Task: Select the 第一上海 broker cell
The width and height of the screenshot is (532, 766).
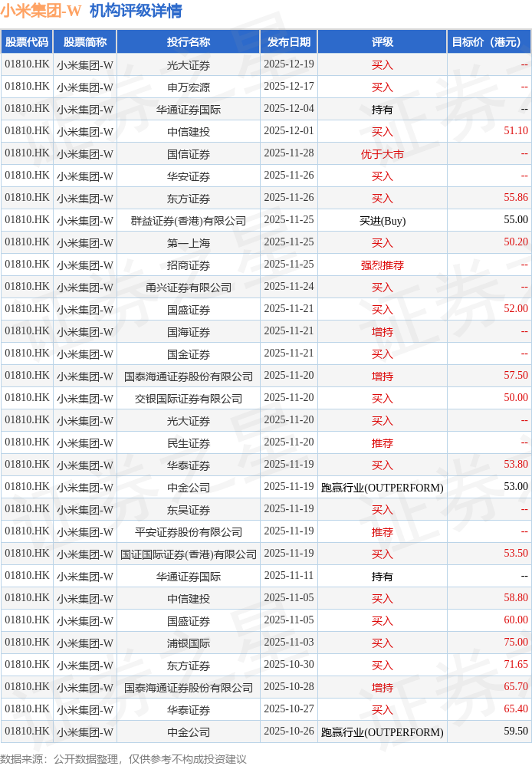Action: (189, 242)
